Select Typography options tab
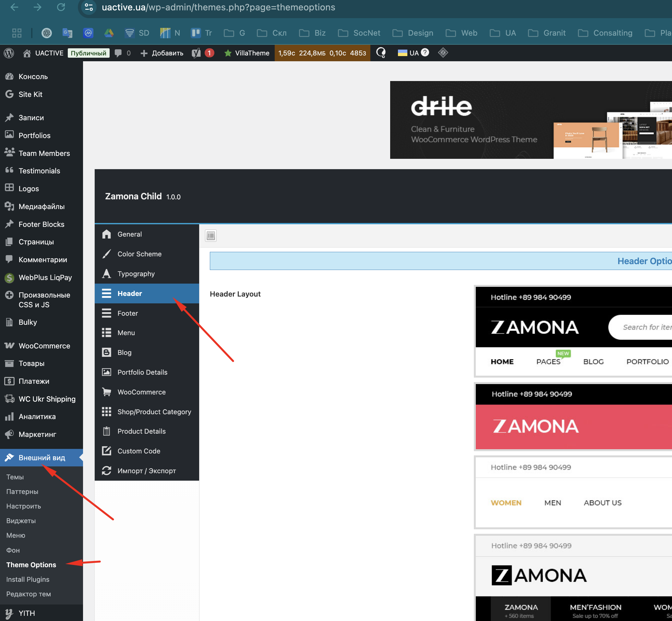 [x=147, y=274]
